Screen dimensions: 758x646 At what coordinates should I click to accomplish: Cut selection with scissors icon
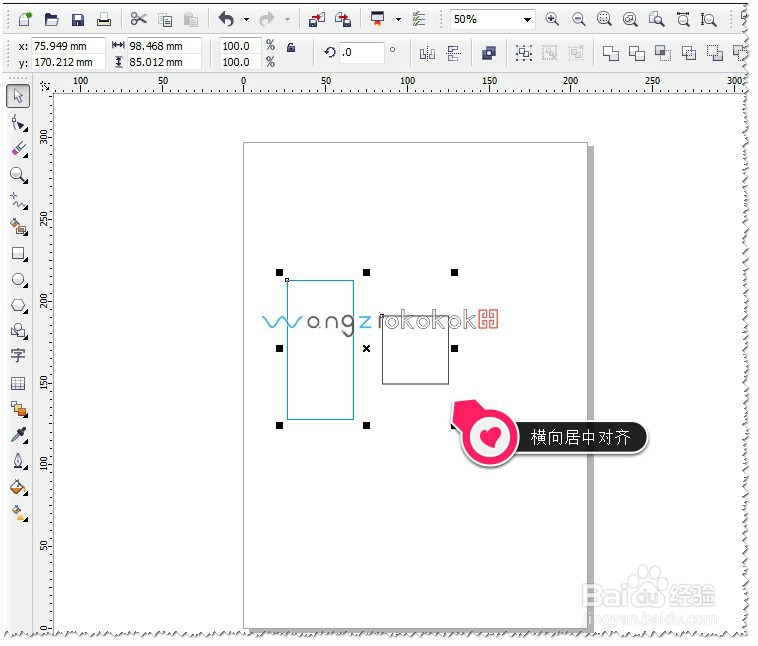(138, 19)
